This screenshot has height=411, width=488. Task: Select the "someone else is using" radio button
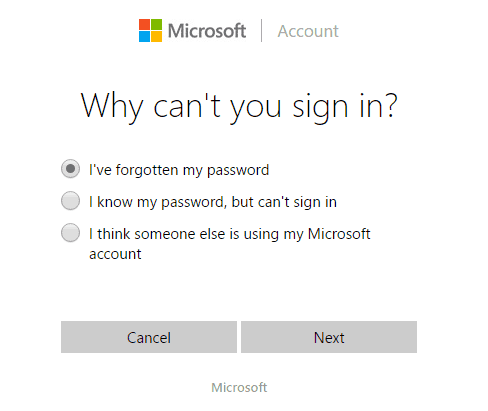click(70, 232)
